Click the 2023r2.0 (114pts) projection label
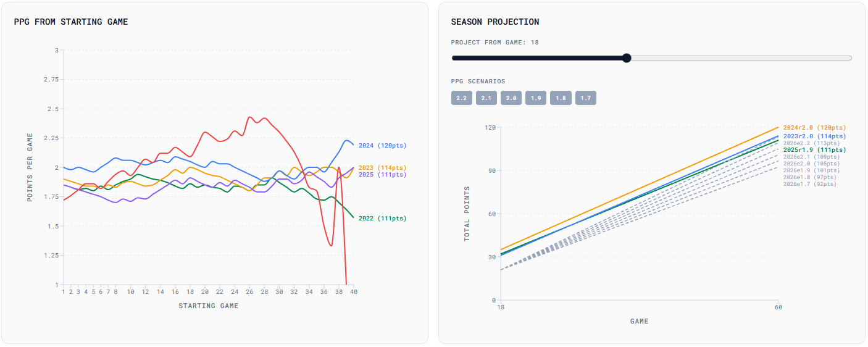The image size is (868, 347). pyautogui.click(x=814, y=136)
